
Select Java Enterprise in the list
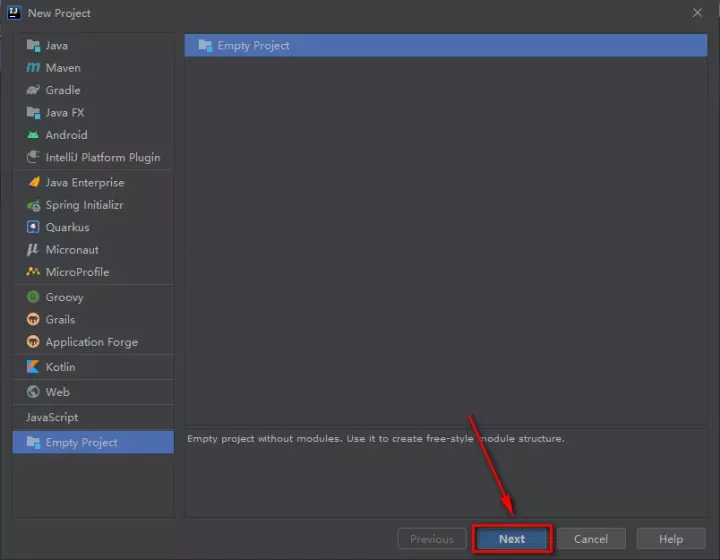pyautogui.click(x=84, y=183)
